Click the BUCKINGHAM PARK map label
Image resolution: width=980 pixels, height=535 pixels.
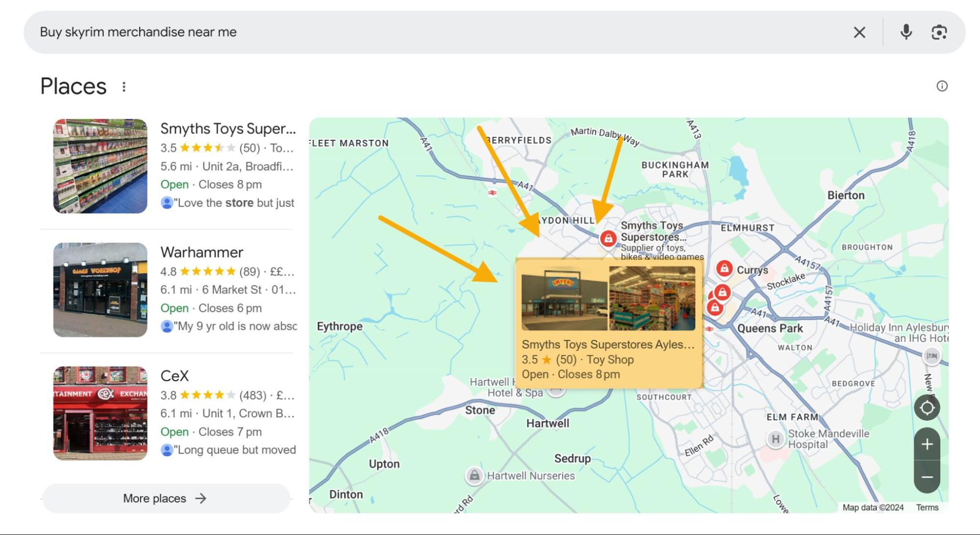pyautogui.click(x=675, y=170)
